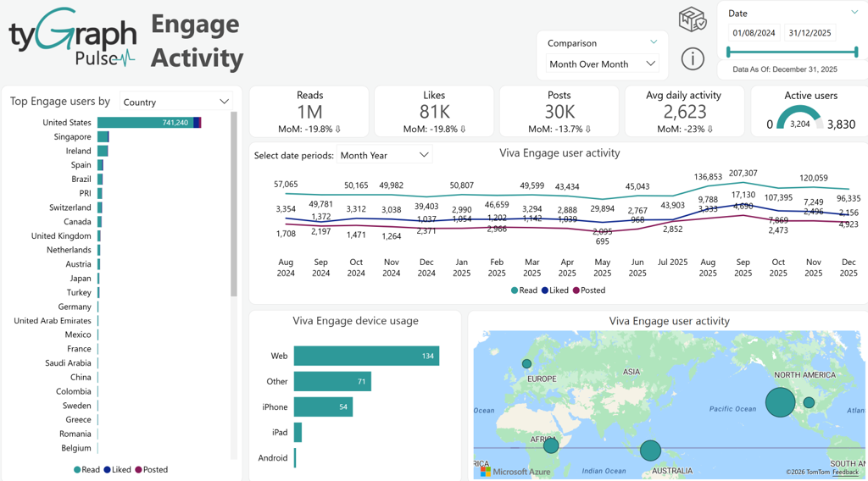The width and height of the screenshot is (868, 481).
Task: Click the Dec 2025 axis label
Action: [x=848, y=268]
